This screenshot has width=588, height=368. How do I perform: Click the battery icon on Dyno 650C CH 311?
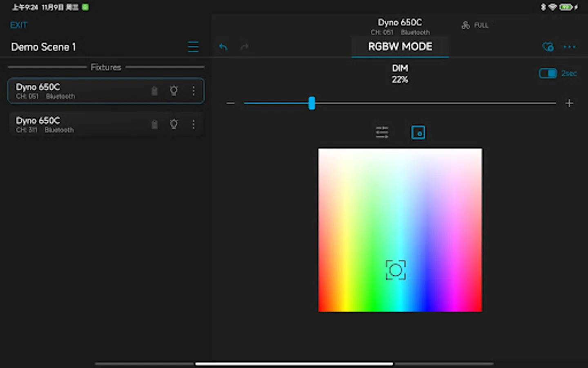[x=154, y=124]
